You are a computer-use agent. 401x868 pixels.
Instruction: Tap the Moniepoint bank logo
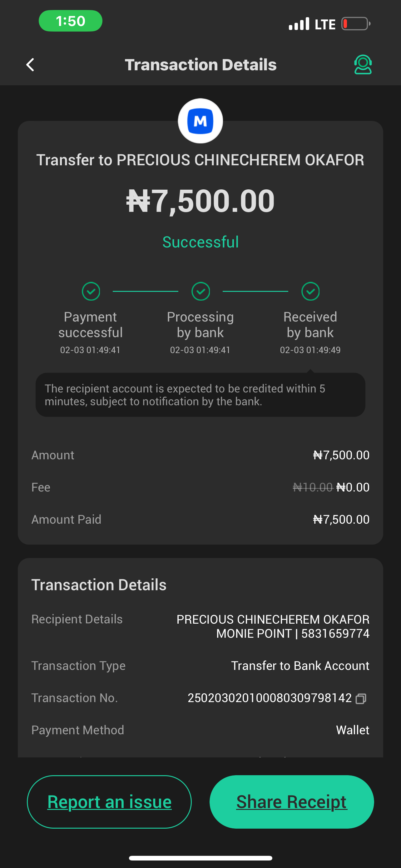tap(200, 121)
